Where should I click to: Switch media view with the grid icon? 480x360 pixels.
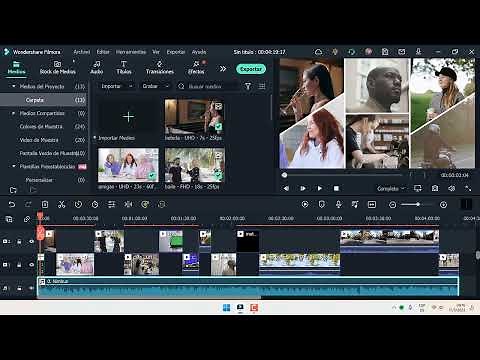(x=262, y=86)
